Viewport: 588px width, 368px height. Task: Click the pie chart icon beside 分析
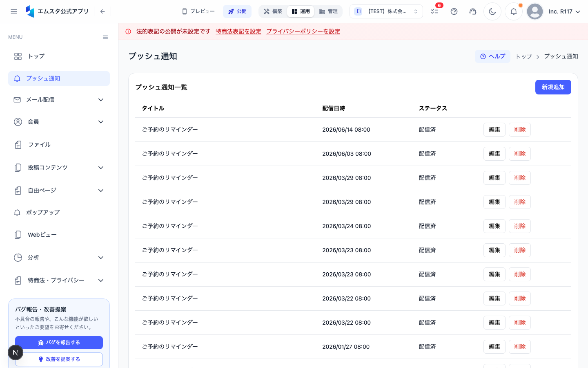[18, 258]
